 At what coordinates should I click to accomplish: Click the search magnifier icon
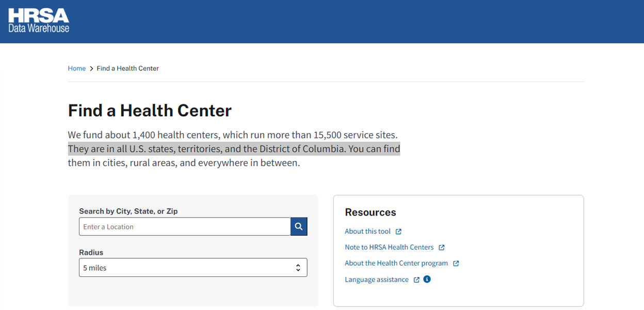coord(298,226)
